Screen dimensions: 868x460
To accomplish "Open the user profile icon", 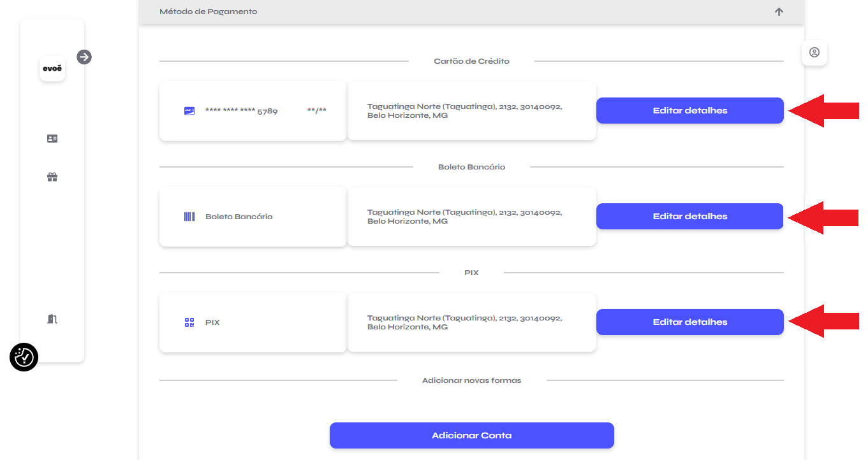I will point(814,53).
